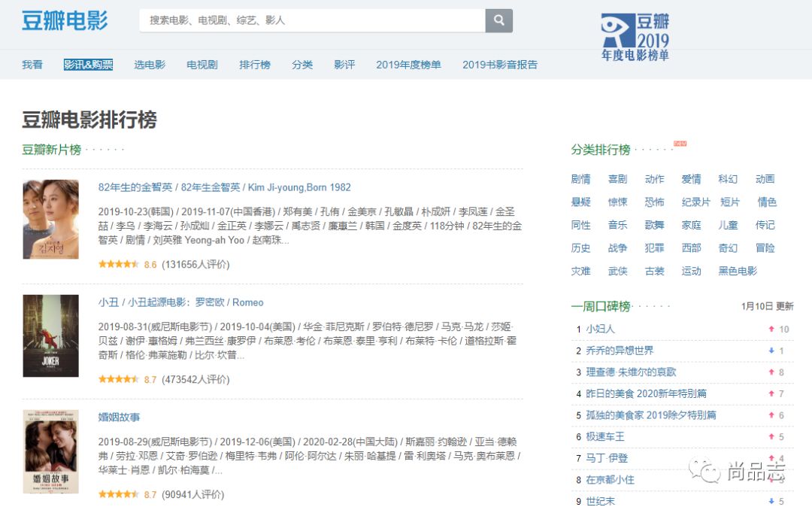Go to 影讯&购票 navigation item

pos(88,65)
